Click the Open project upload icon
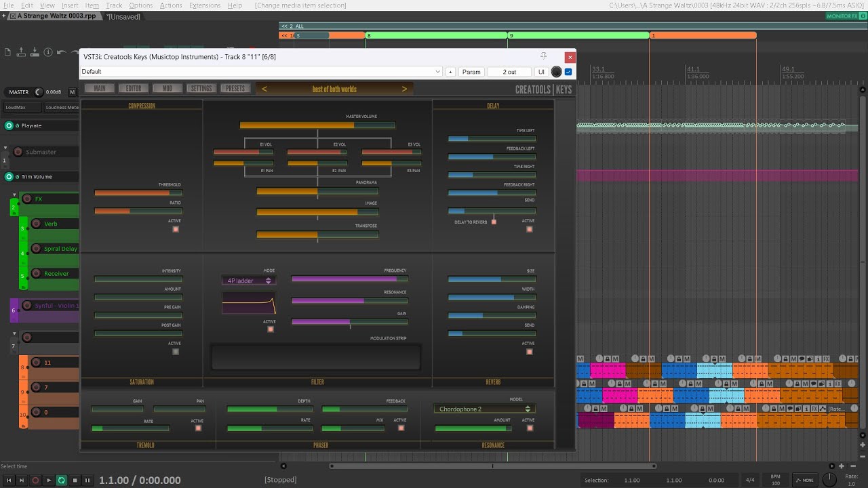Viewport: 868px width, 488px height. click(x=21, y=52)
